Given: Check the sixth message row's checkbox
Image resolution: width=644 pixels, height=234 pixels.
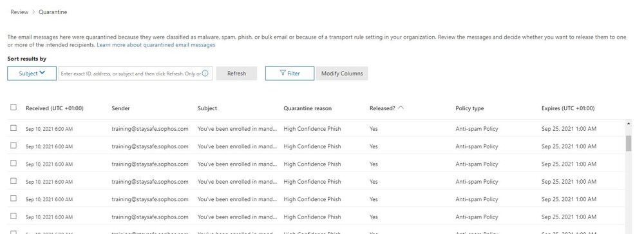Looking at the screenshot, I should pos(14,217).
